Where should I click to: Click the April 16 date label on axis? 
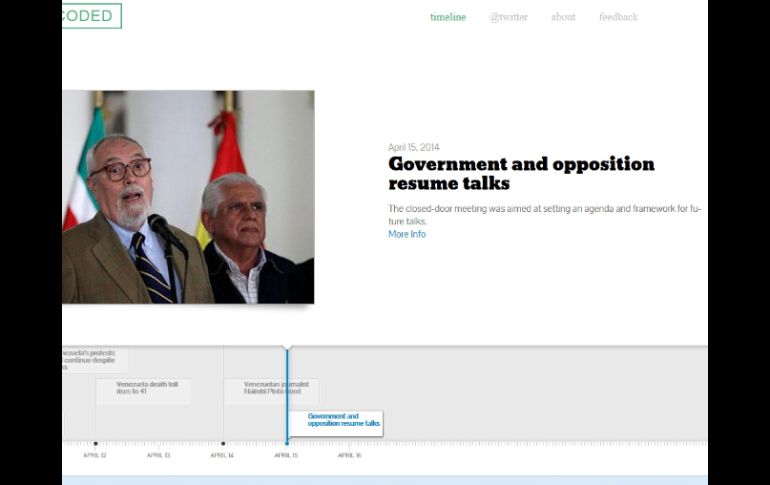tap(349, 455)
